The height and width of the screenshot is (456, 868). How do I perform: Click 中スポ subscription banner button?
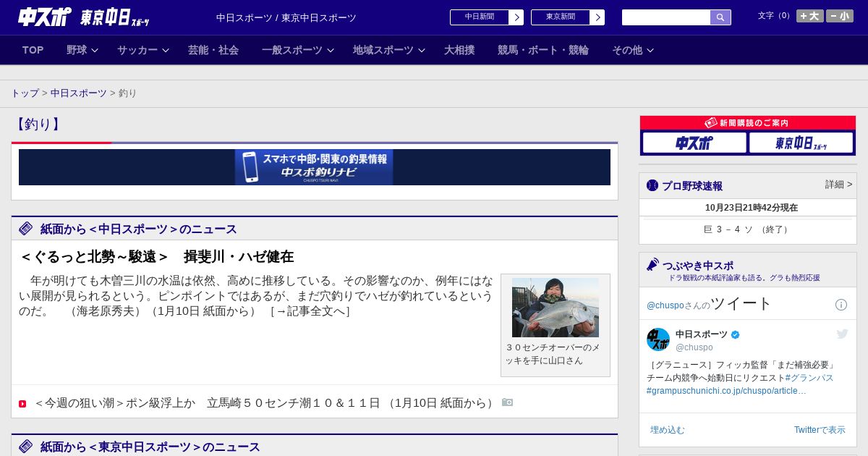tap(694, 143)
